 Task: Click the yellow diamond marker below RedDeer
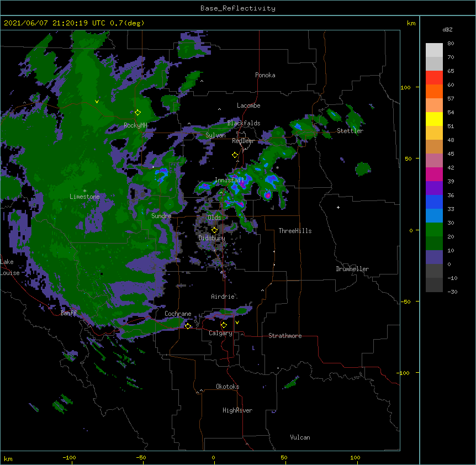pyautogui.click(x=235, y=155)
